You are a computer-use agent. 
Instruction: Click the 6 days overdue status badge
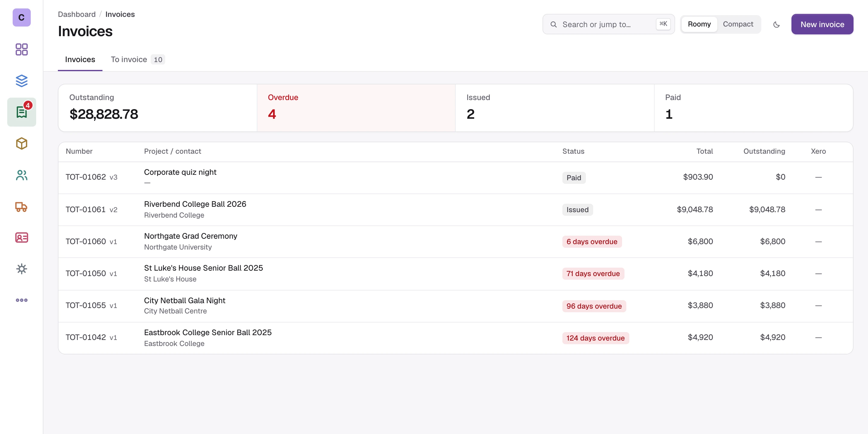point(592,242)
